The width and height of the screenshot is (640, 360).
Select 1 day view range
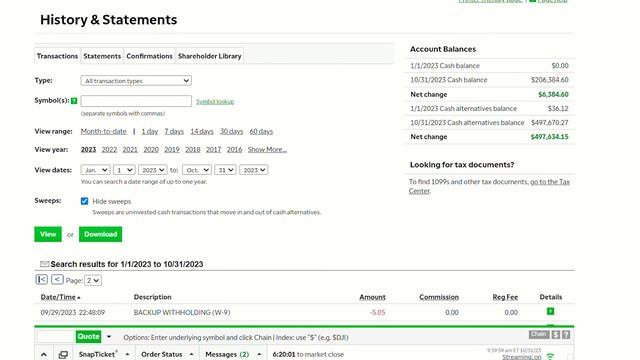tap(150, 131)
